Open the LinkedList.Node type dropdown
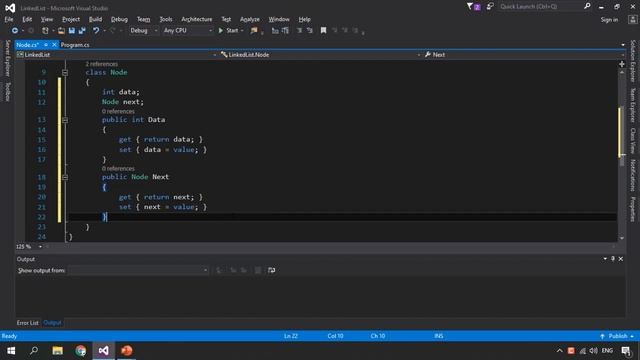This screenshot has height=360, width=640. click(320, 55)
